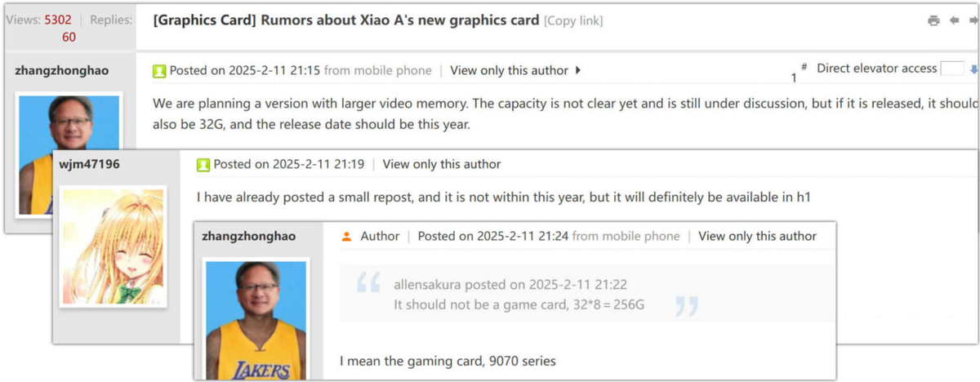Click the printer icon at top right
Screen dimensions: 980x382
tap(933, 20)
